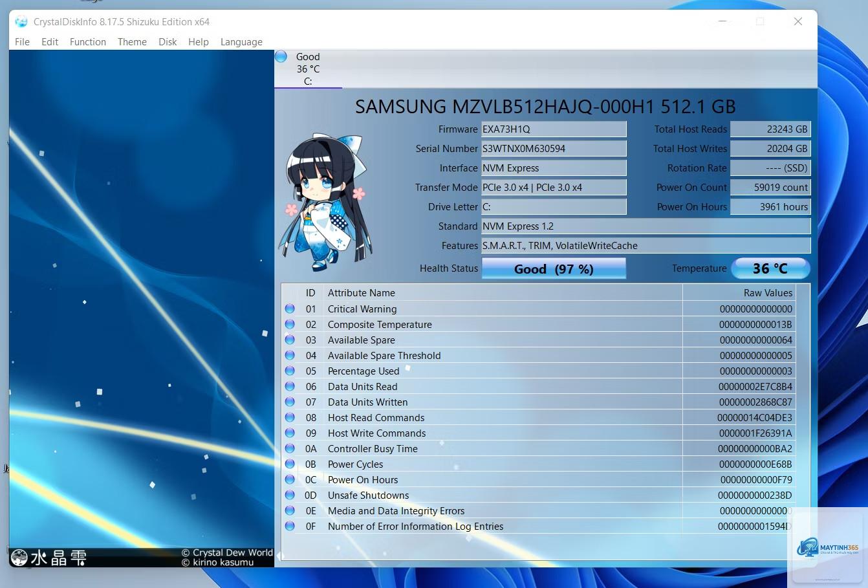Click the Drive Letter field C:

(x=554, y=207)
